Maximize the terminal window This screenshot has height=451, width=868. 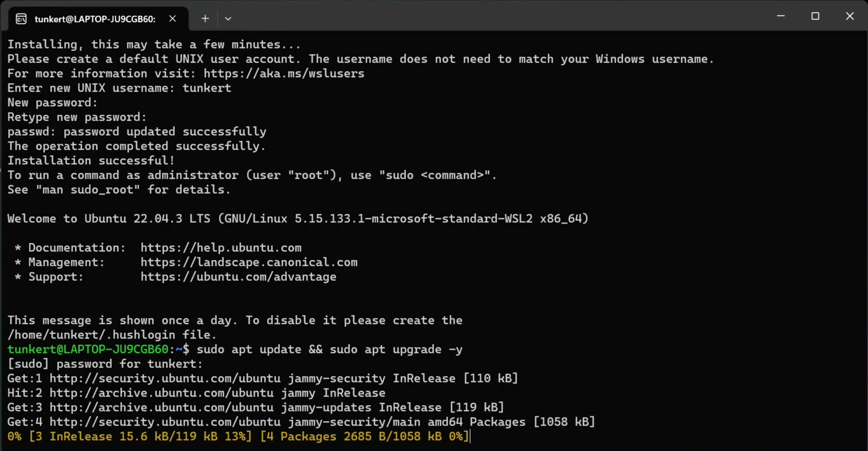(815, 16)
